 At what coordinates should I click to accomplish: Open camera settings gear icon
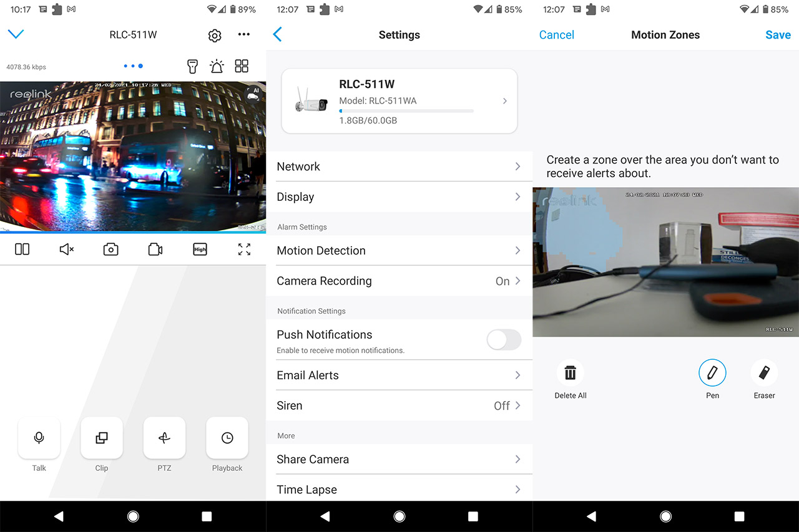click(x=215, y=36)
